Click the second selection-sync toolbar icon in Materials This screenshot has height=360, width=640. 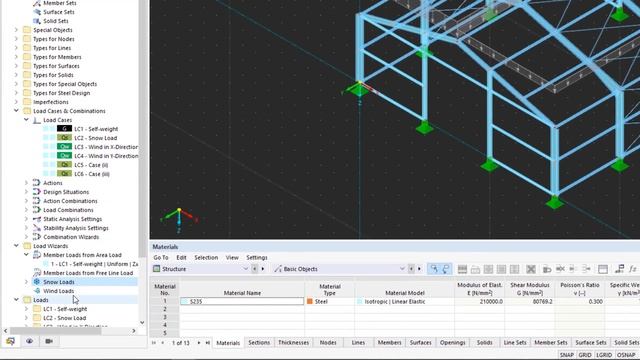click(445, 269)
